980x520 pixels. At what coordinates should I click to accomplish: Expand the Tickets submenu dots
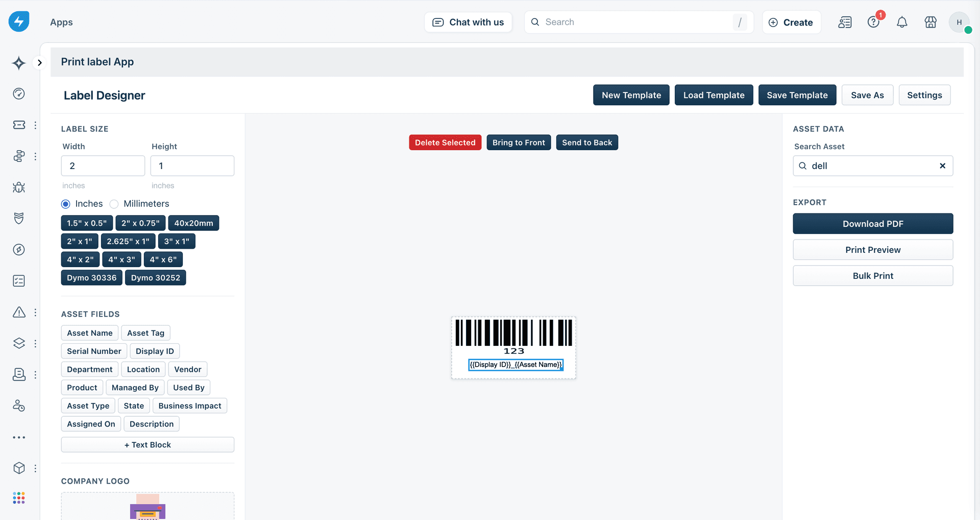(35, 125)
